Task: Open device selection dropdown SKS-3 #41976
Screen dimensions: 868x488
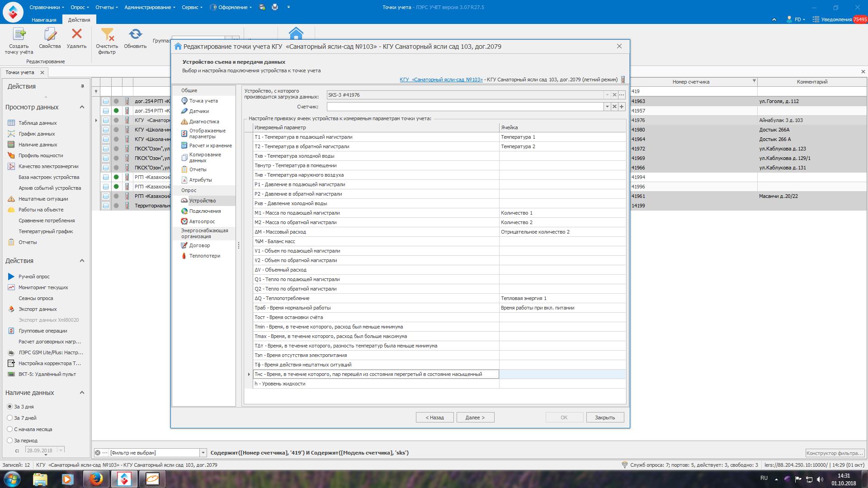Action: [607, 95]
